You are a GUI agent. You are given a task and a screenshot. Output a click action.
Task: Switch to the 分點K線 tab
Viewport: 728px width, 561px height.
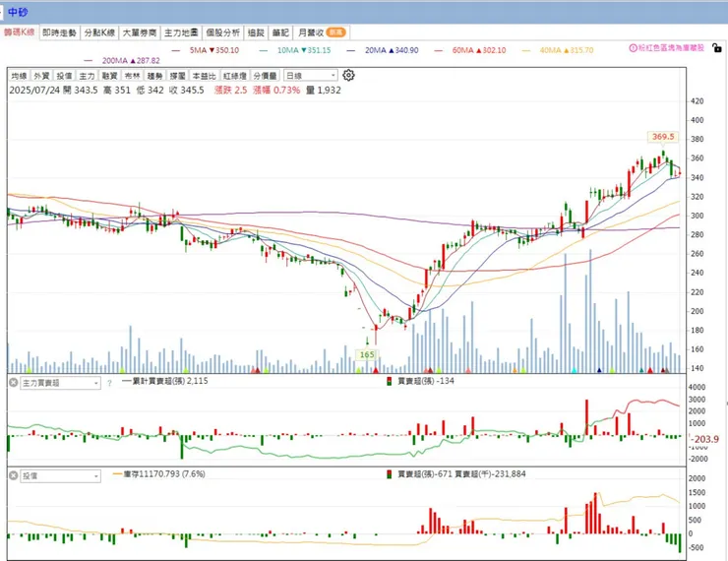coord(99,32)
